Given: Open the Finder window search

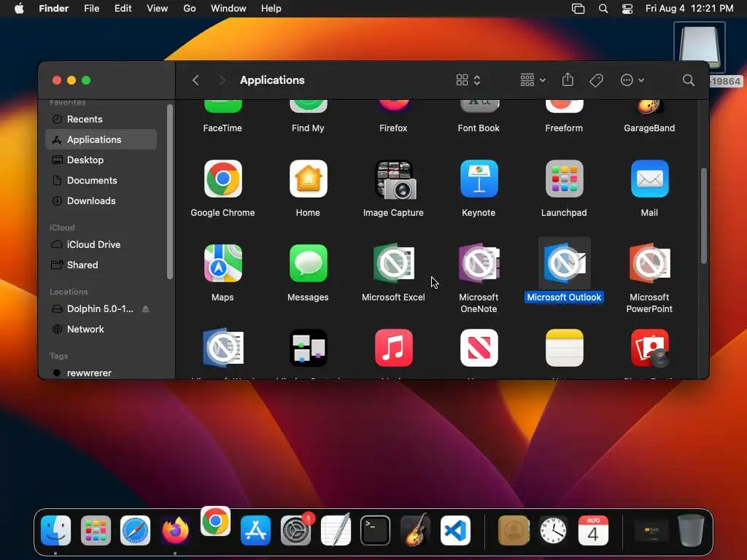Looking at the screenshot, I should (x=688, y=80).
